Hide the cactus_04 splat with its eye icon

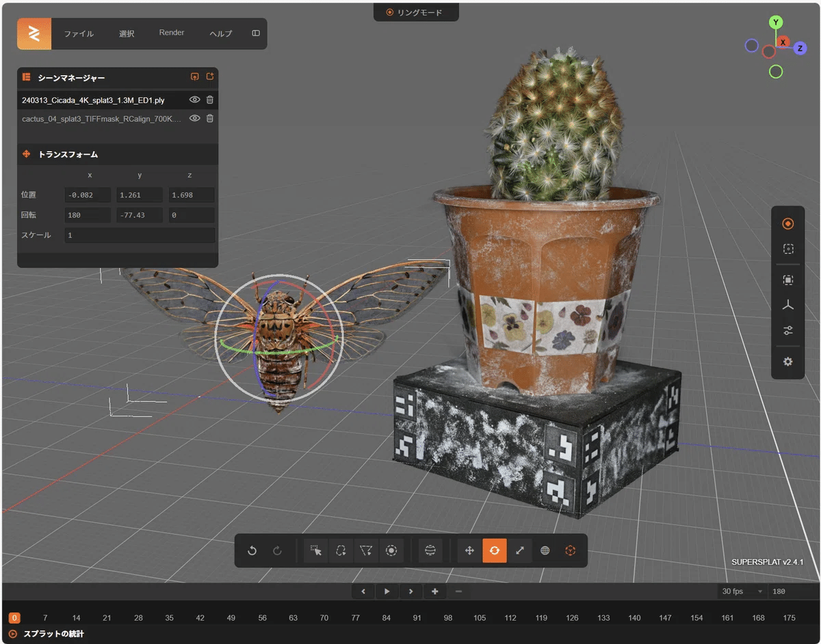194,118
